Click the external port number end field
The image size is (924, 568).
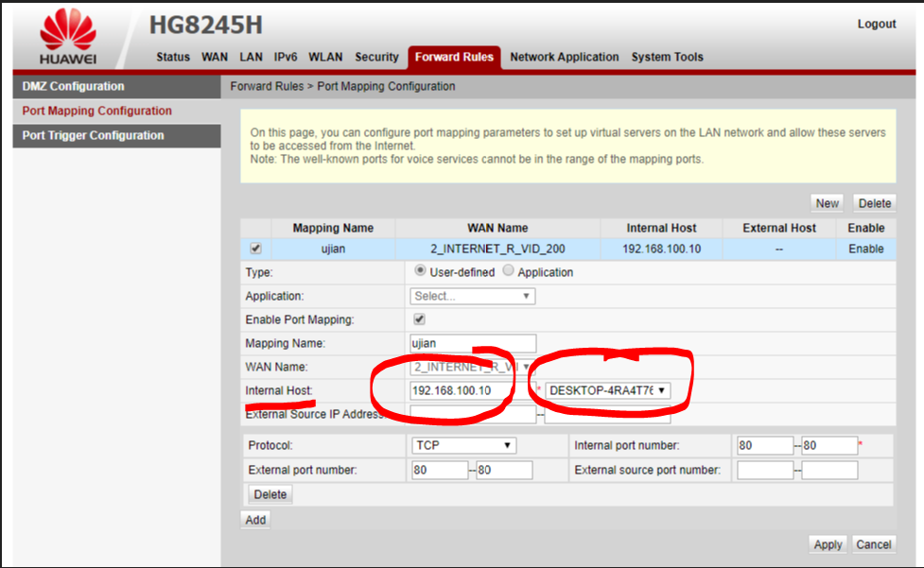(504, 470)
